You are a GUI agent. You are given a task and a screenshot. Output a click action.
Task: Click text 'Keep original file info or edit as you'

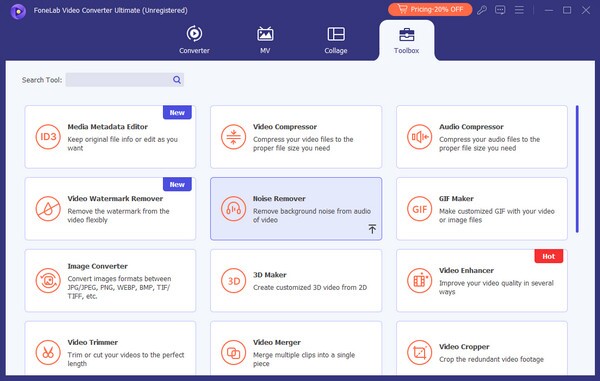pos(122,139)
